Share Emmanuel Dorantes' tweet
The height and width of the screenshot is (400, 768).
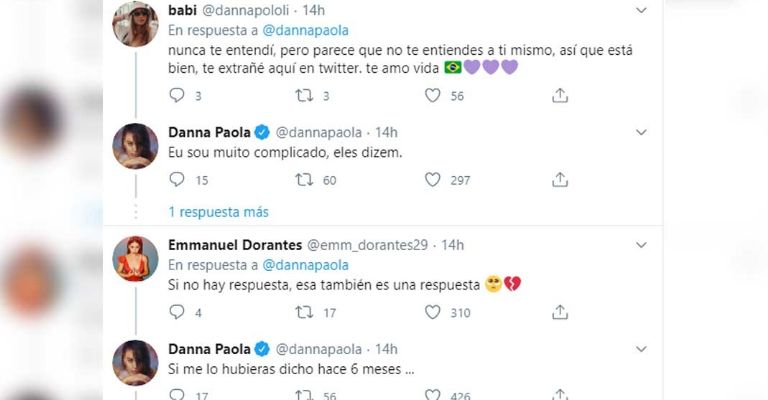coord(560,312)
